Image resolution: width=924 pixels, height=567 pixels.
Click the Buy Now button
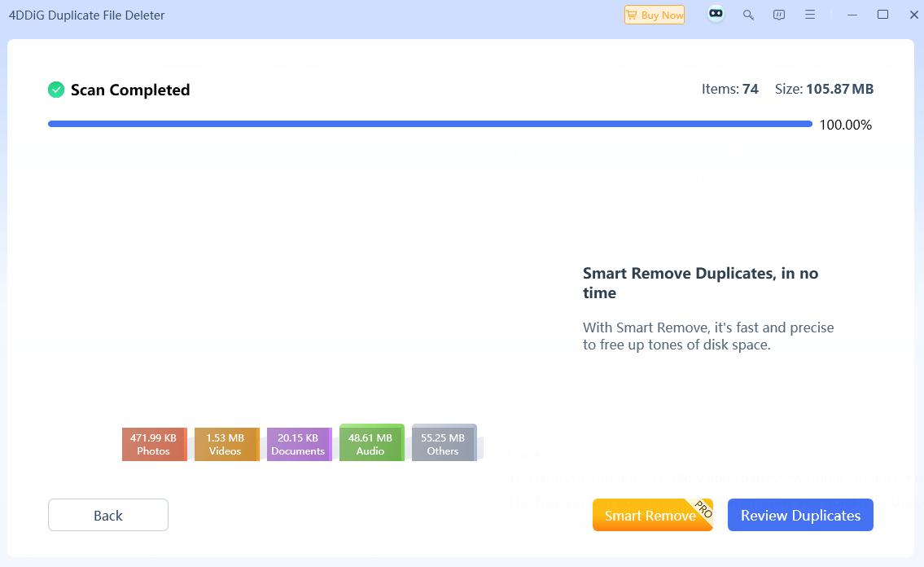(655, 14)
